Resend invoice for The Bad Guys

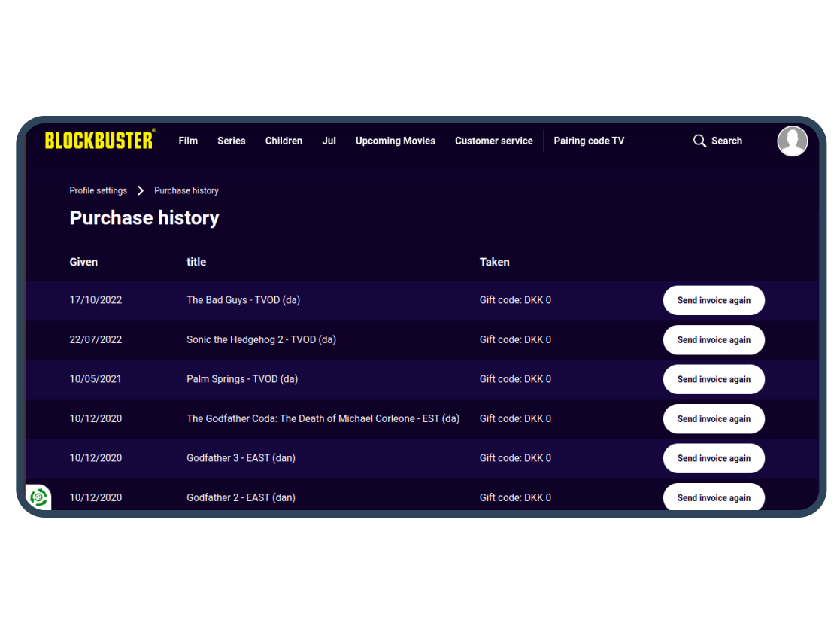coord(714,300)
